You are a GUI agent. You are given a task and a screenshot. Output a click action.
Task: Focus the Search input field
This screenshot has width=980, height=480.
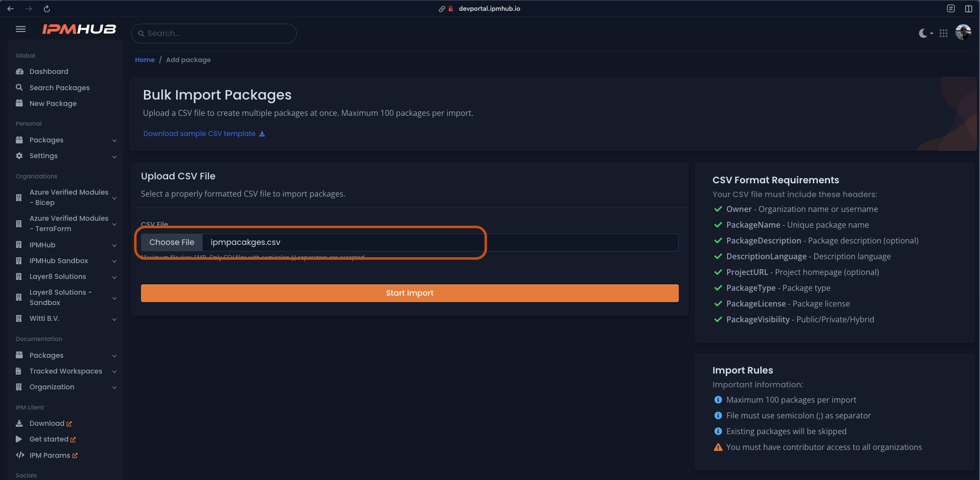214,34
